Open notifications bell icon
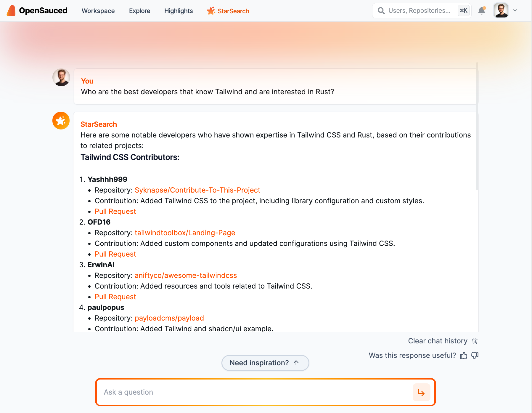Image resolution: width=532 pixels, height=413 pixels. tap(482, 11)
